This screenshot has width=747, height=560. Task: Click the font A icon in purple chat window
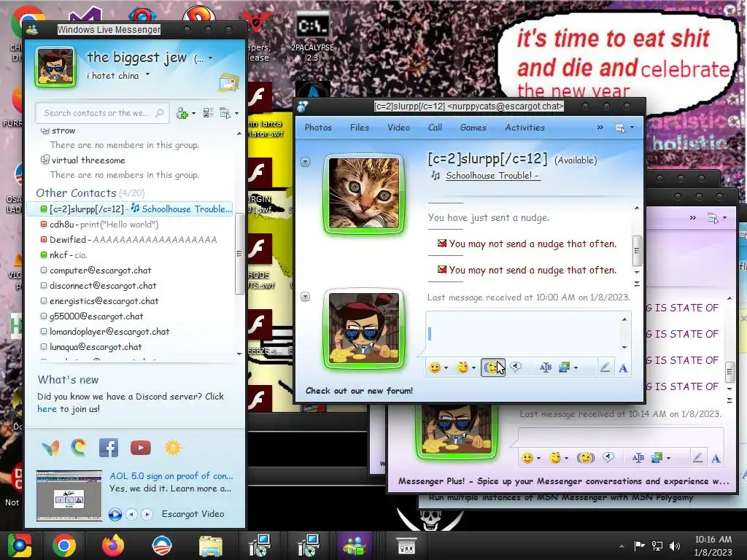pyautogui.click(x=716, y=459)
